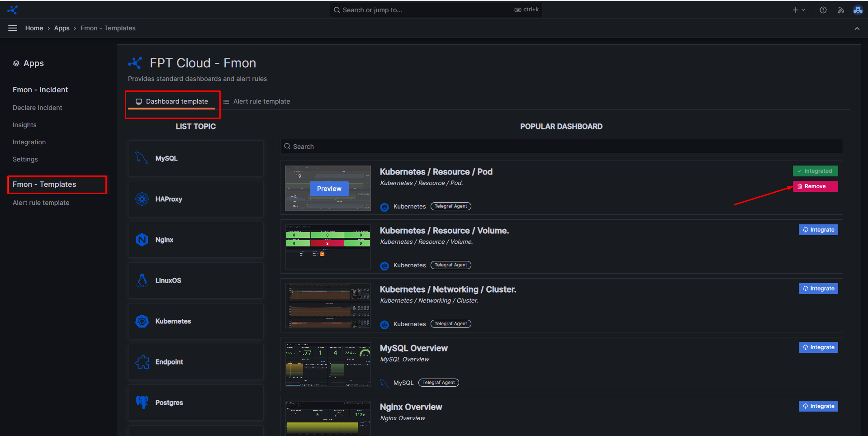Expand the plus add-new dropdown
The height and width of the screenshot is (436, 868).
tap(798, 10)
